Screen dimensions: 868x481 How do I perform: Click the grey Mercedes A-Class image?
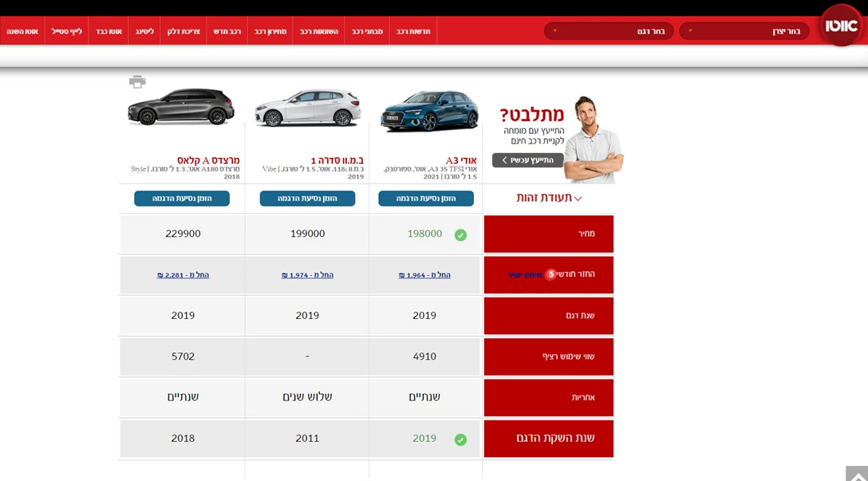(x=181, y=107)
